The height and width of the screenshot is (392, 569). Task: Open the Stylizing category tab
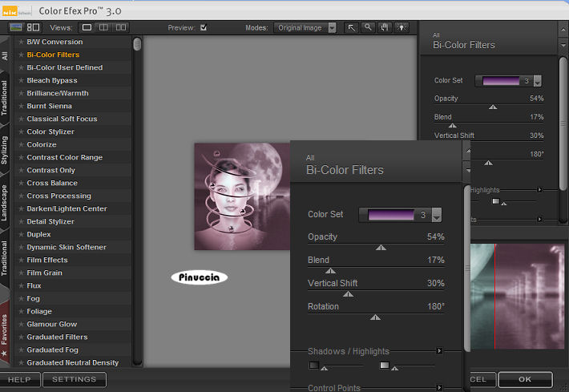[x=5, y=149]
